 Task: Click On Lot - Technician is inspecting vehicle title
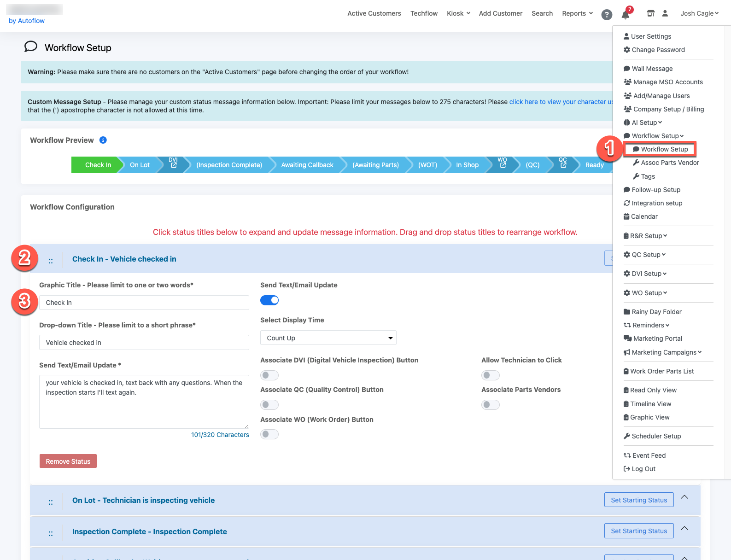[143, 500]
